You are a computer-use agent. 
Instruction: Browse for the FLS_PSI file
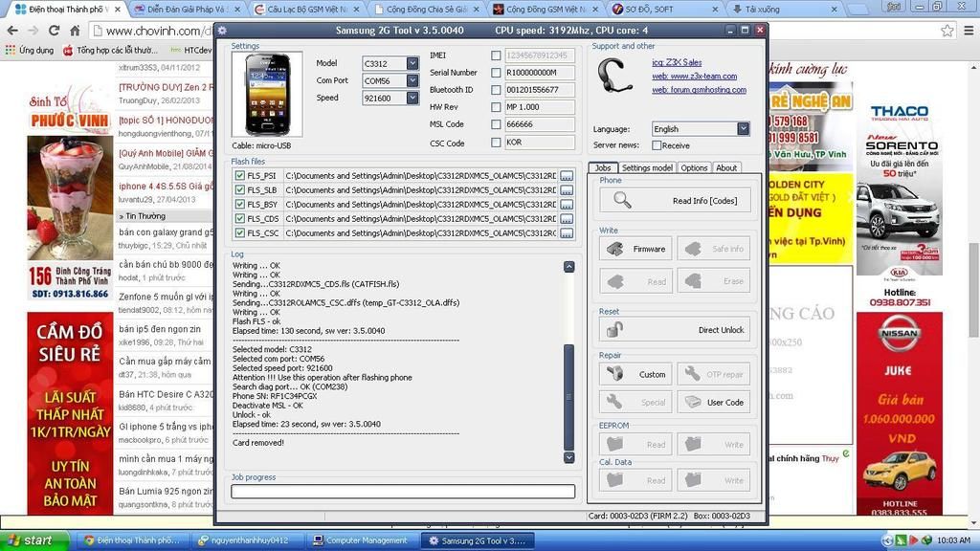coord(567,176)
